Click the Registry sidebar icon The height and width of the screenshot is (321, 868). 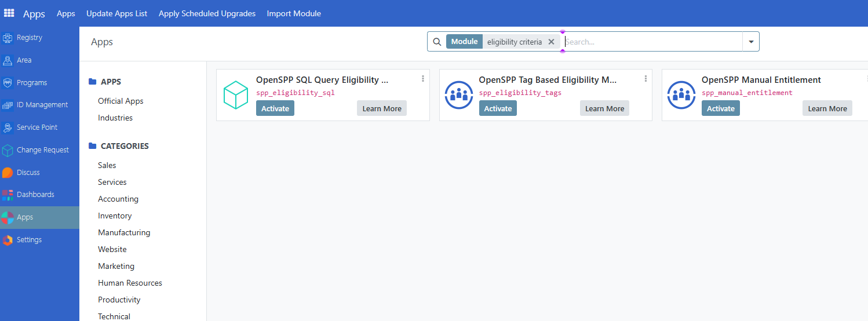tap(8, 38)
